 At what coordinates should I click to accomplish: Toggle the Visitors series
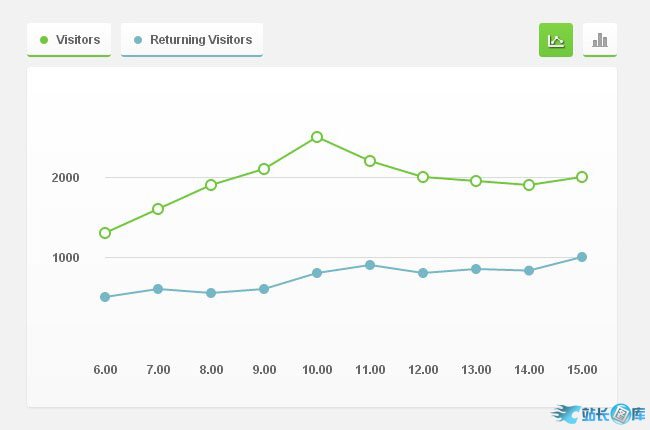coord(69,40)
